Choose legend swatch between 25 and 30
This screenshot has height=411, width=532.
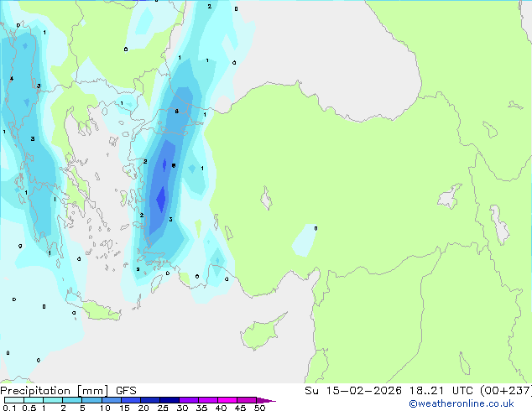[x=170, y=400]
